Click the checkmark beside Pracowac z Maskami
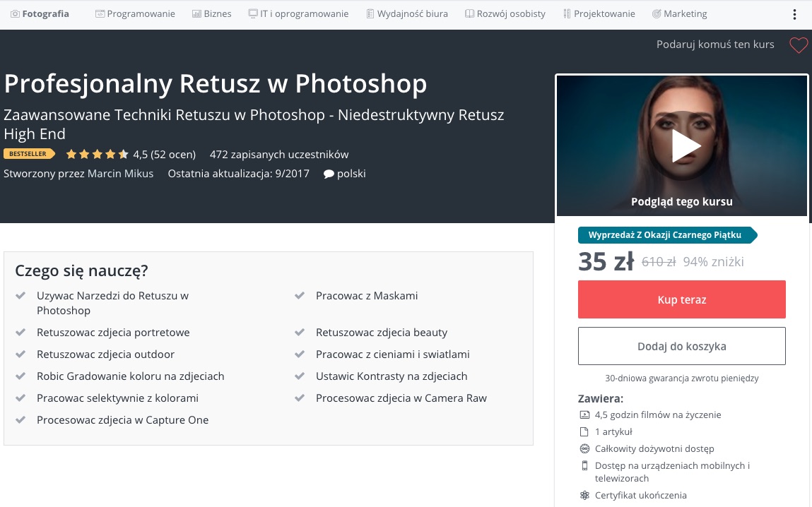Image resolution: width=812 pixels, height=507 pixels. [x=300, y=296]
